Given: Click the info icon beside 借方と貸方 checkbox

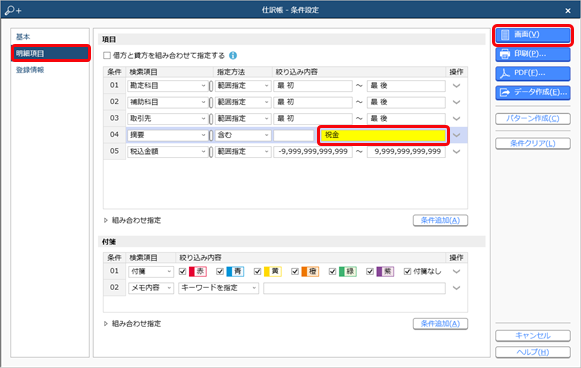Looking at the screenshot, I should [233, 56].
